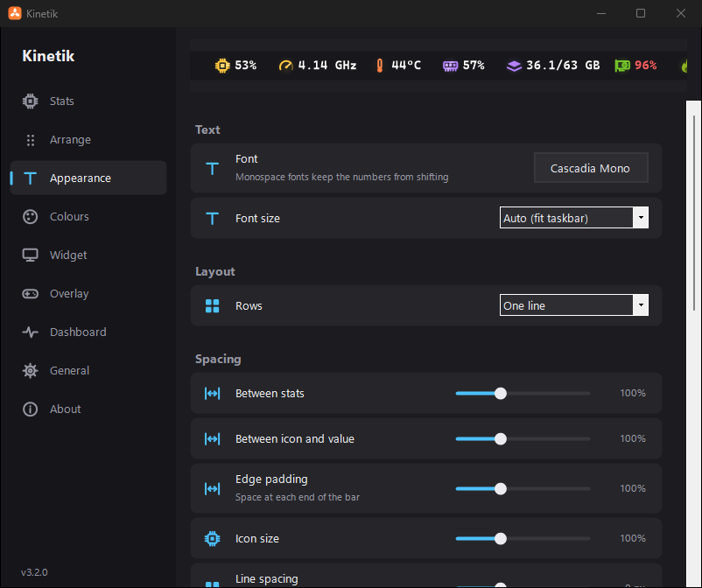
Task: Click the Appearance T icon in sidebar
Action: click(x=30, y=178)
